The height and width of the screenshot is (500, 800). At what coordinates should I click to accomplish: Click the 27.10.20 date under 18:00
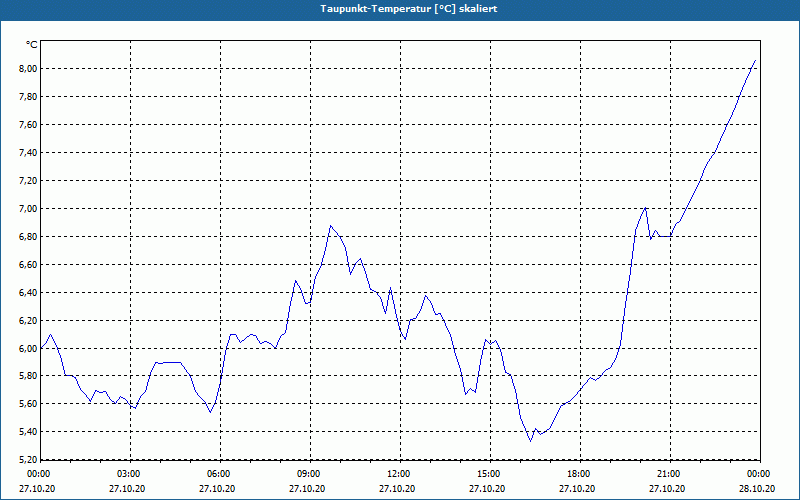click(577, 488)
